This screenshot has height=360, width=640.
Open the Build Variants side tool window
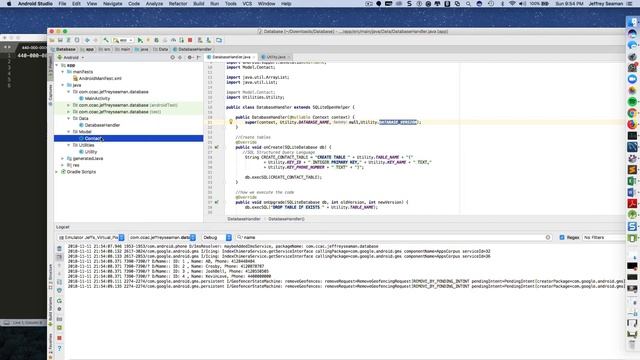point(51,310)
